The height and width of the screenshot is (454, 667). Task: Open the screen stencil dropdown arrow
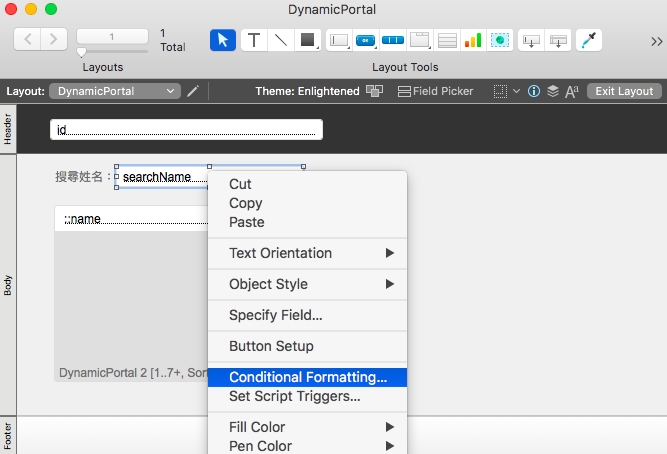tap(516, 91)
